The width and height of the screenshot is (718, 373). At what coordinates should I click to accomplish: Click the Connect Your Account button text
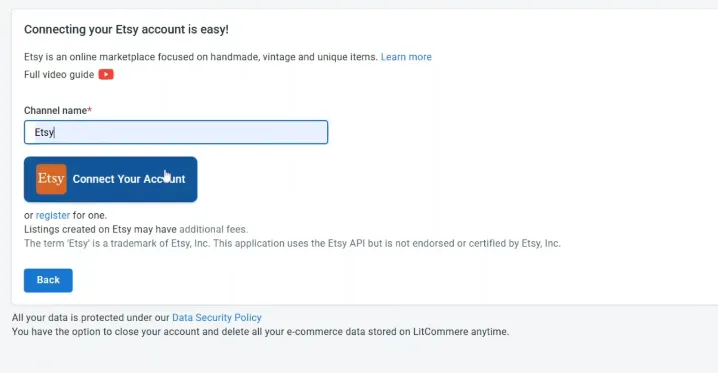point(129,179)
